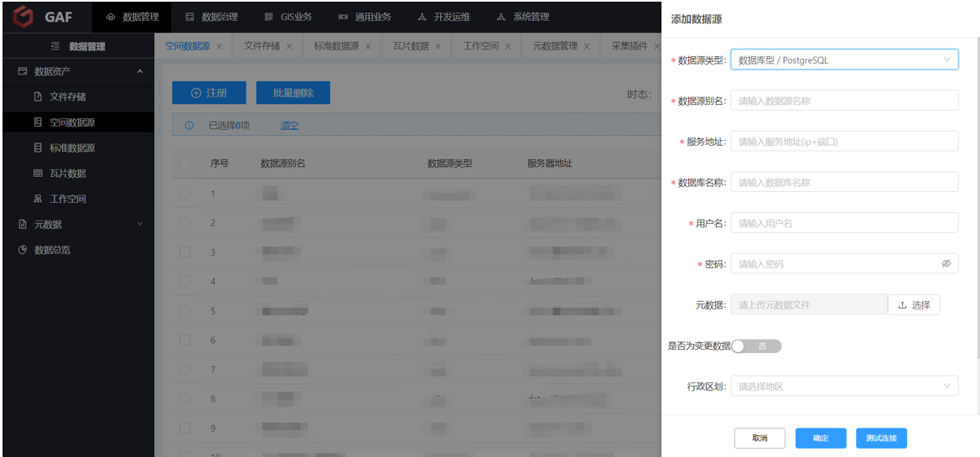The width and height of the screenshot is (980, 457).
Task: Switch to the 标准数据源 tab
Action: [336, 46]
